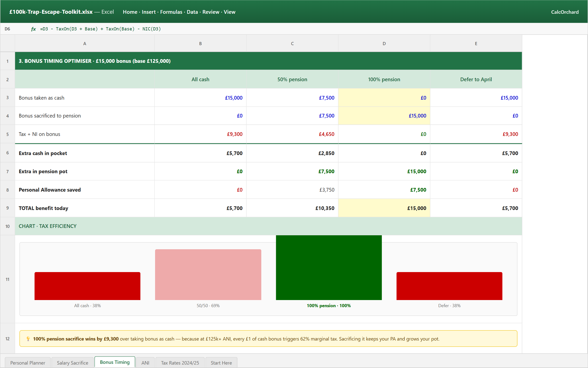
Task: Select 'Bonus taken as cash' label cell
Action: pyautogui.click(x=85, y=98)
